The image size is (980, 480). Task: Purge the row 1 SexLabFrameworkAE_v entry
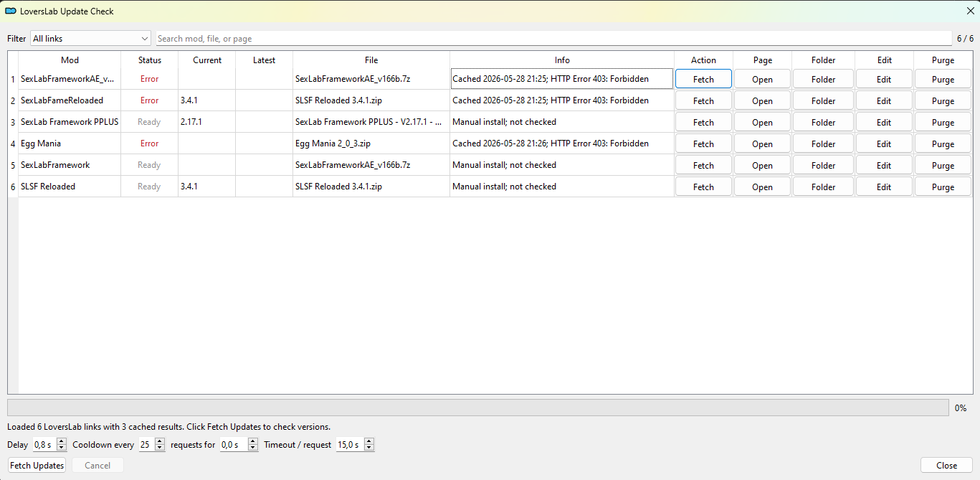(x=943, y=79)
